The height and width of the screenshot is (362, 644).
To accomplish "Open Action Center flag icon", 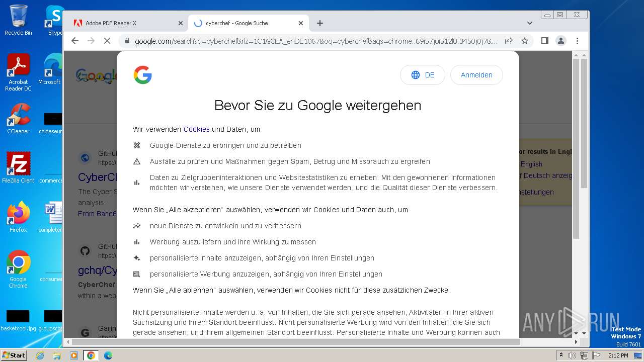I will click(x=596, y=355).
